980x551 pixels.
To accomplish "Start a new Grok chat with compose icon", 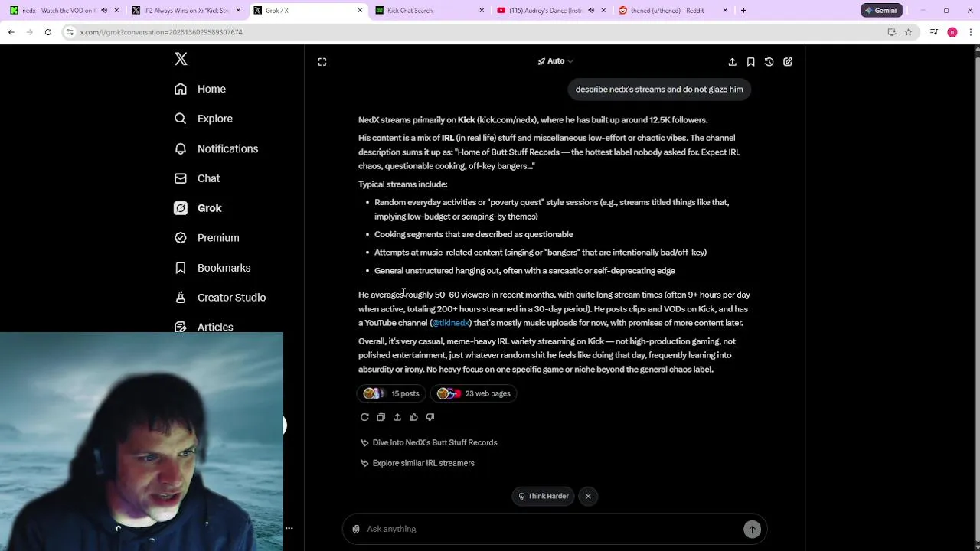I will pyautogui.click(x=788, y=62).
